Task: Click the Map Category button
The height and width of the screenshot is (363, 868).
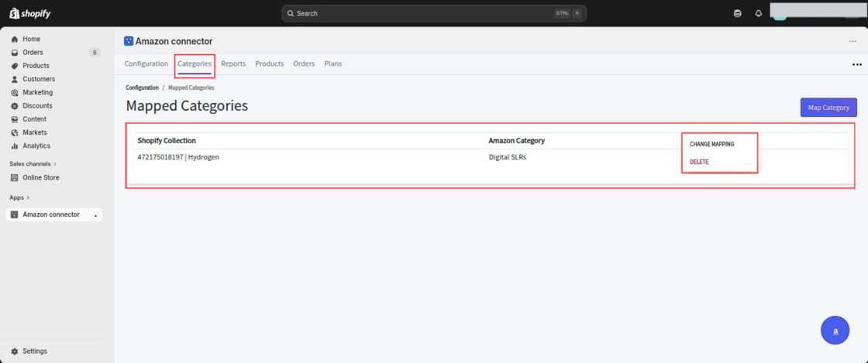Action: pyautogui.click(x=828, y=107)
